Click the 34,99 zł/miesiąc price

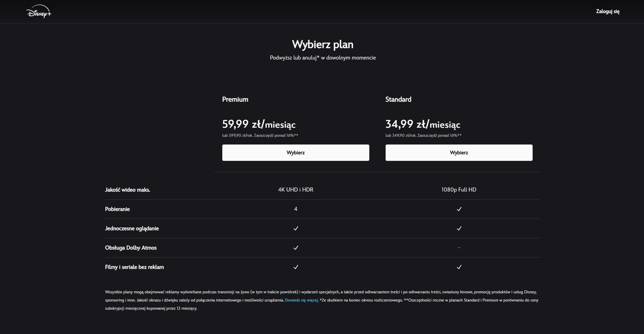[423, 124]
